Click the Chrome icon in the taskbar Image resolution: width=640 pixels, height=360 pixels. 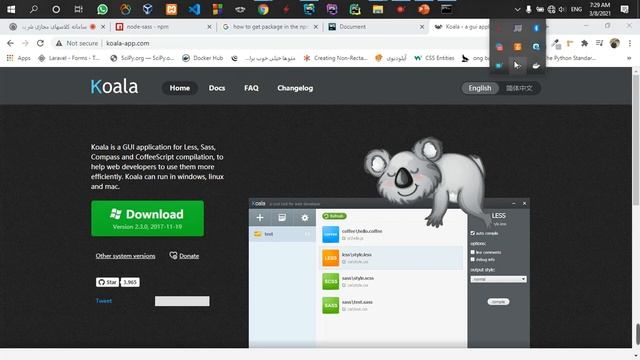pyautogui.click(x=263, y=9)
